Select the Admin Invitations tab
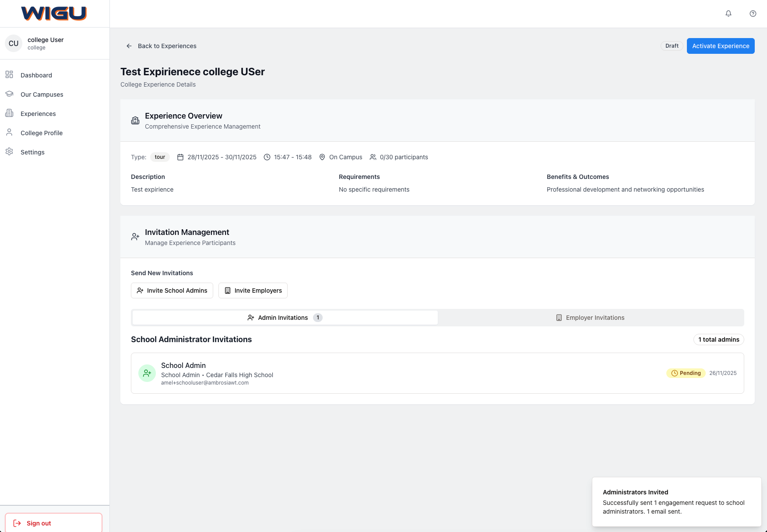Image resolution: width=767 pixels, height=532 pixels. [285, 318]
